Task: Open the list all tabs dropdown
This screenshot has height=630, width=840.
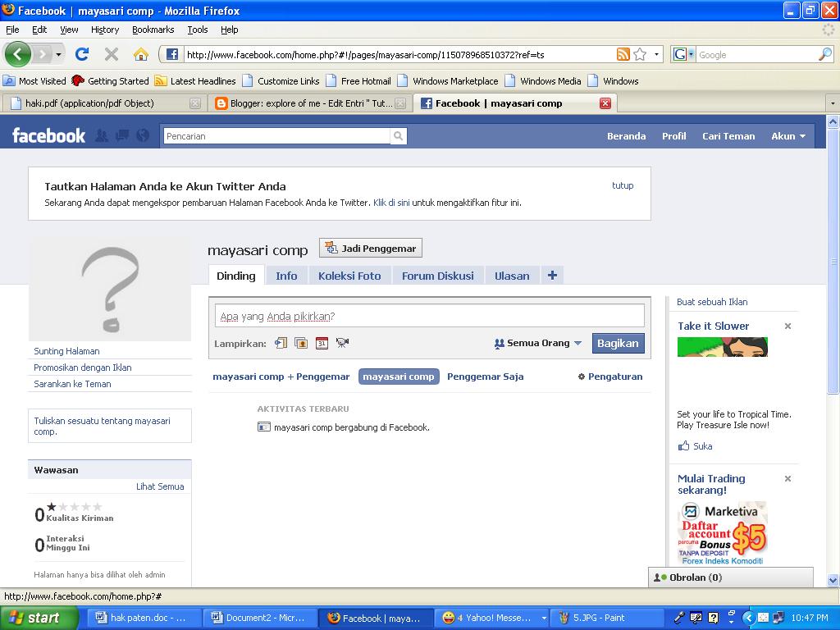Action: pyautogui.click(x=833, y=103)
